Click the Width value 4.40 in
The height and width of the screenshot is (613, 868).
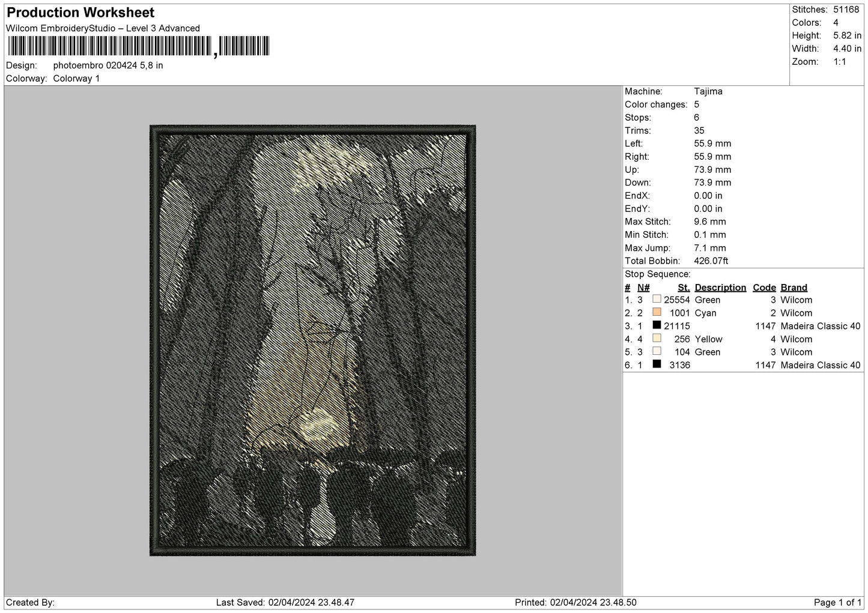847,49
